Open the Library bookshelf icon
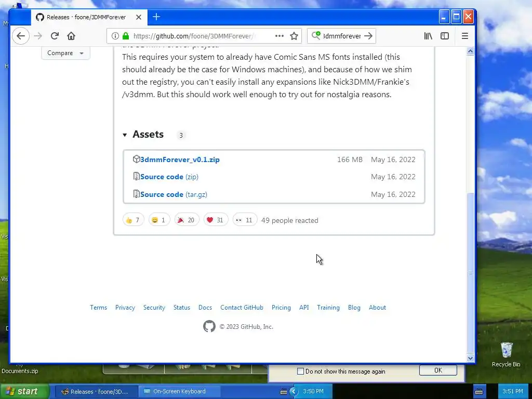This screenshot has width=532, height=399. coord(428,36)
